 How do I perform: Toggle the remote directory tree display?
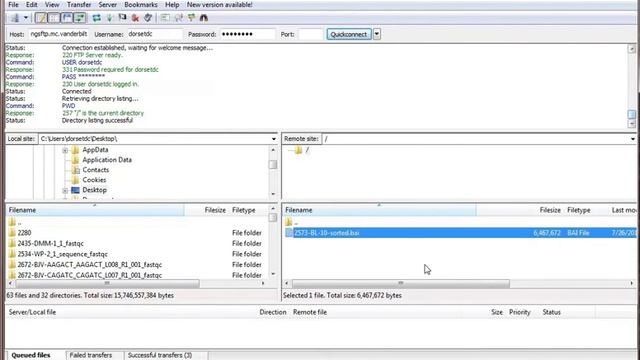point(67,18)
